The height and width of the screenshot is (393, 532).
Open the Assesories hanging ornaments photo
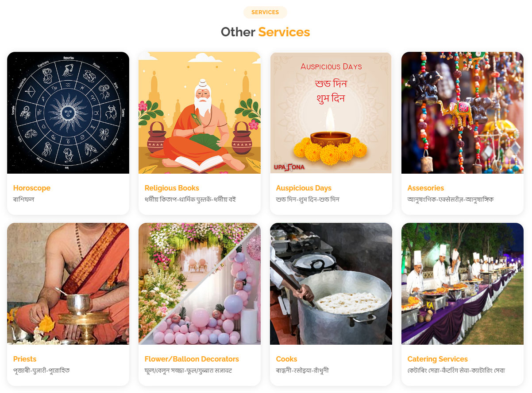click(463, 113)
